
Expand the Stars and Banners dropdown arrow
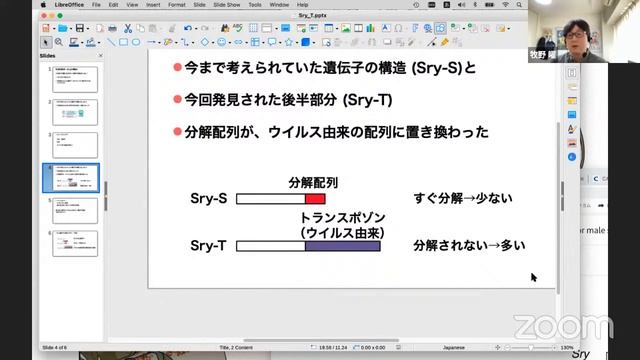pos(297,42)
